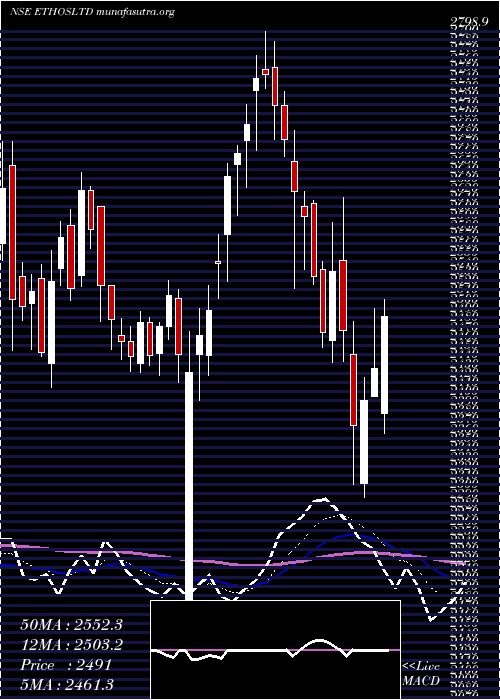Viewport: 500px width, 700px height.
Task: Click the 50MA : 2552.3 value
Action: [x=71, y=625]
